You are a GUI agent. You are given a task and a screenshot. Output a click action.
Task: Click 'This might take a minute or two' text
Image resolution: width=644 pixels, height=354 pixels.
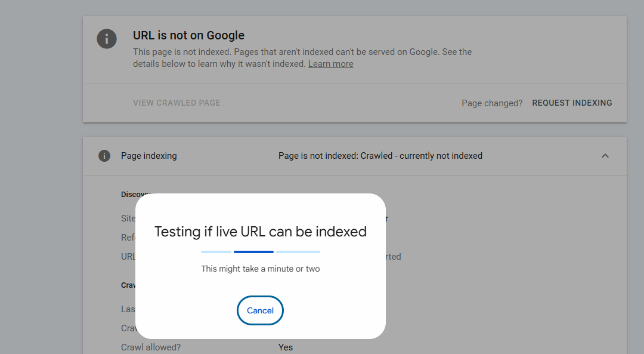pos(261,269)
